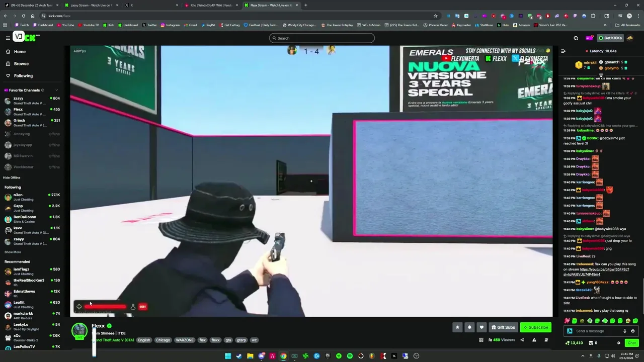Collapse the chat panel arrow icon
This screenshot has height=362, width=644.
[563, 51]
